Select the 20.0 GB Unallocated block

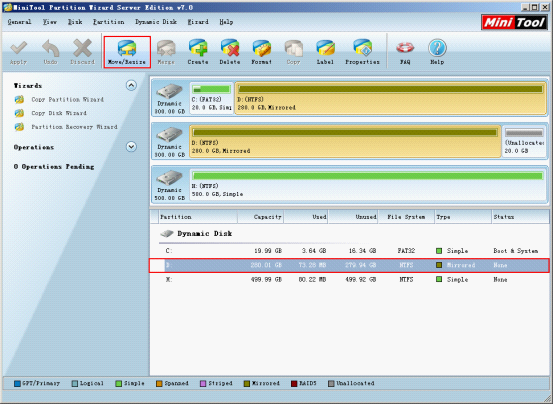(x=524, y=141)
